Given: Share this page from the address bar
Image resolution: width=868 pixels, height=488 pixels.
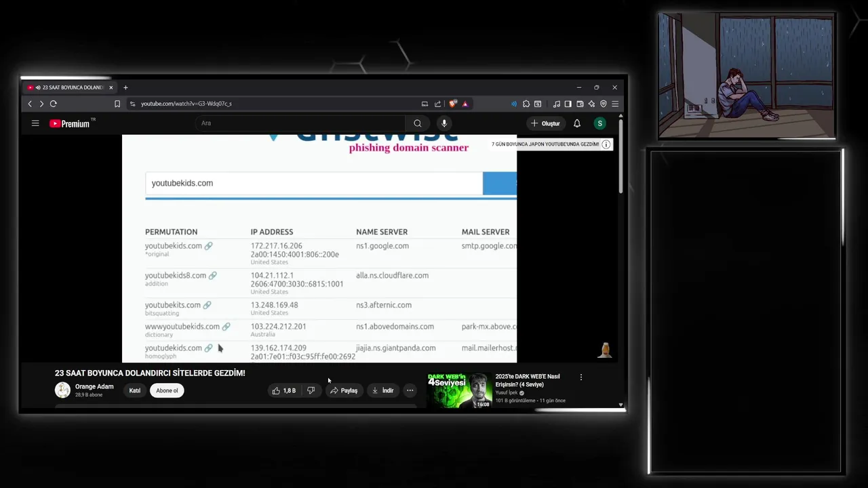Looking at the screenshot, I should tap(437, 104).
